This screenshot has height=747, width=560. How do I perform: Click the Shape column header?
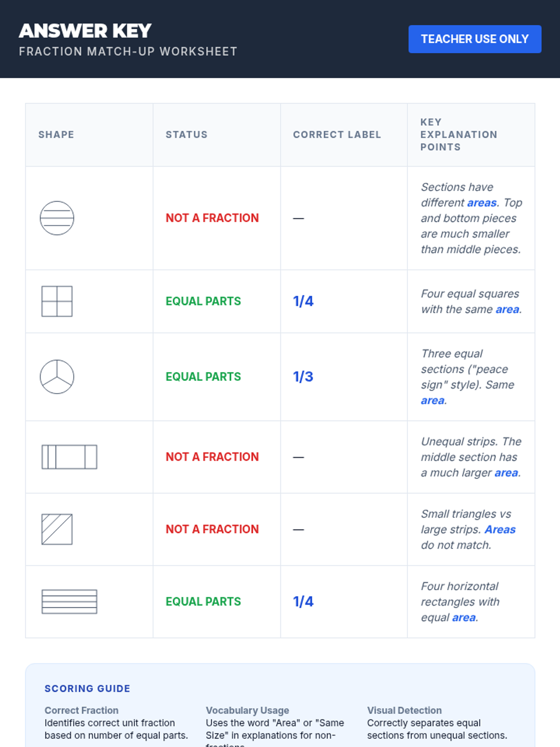56,134
